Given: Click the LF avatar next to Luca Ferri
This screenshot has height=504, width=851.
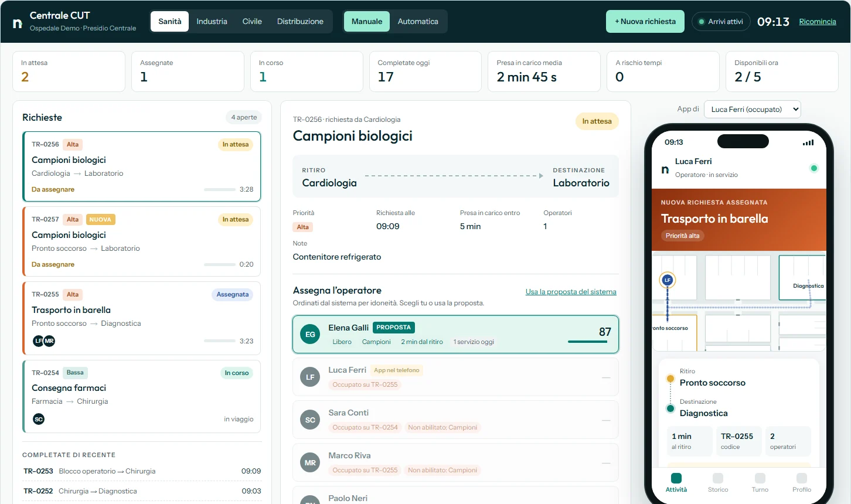Looking at the screenshot, I should pyautogui.click(x=310, y=377).
